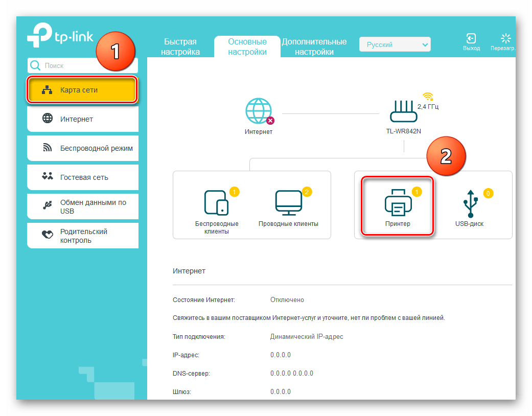Select the Беспроводные клиенты icon
This screenshot has height=416, width=532.
point(217,203)
